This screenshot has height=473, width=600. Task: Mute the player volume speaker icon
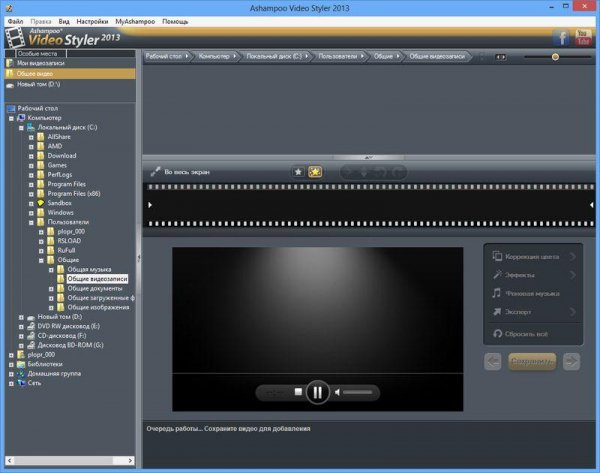(x=337, y=392)
